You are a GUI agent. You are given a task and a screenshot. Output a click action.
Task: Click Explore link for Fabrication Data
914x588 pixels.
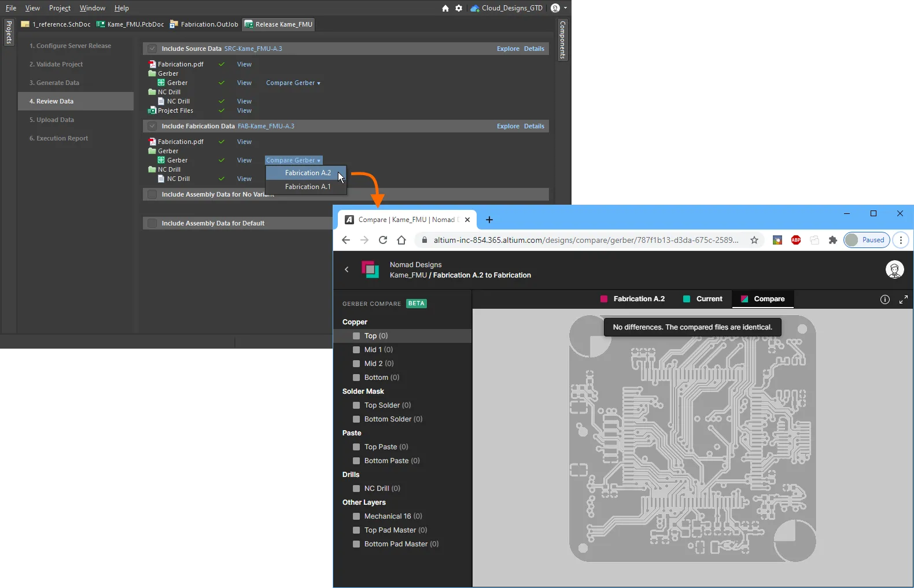tap(508, 126)
